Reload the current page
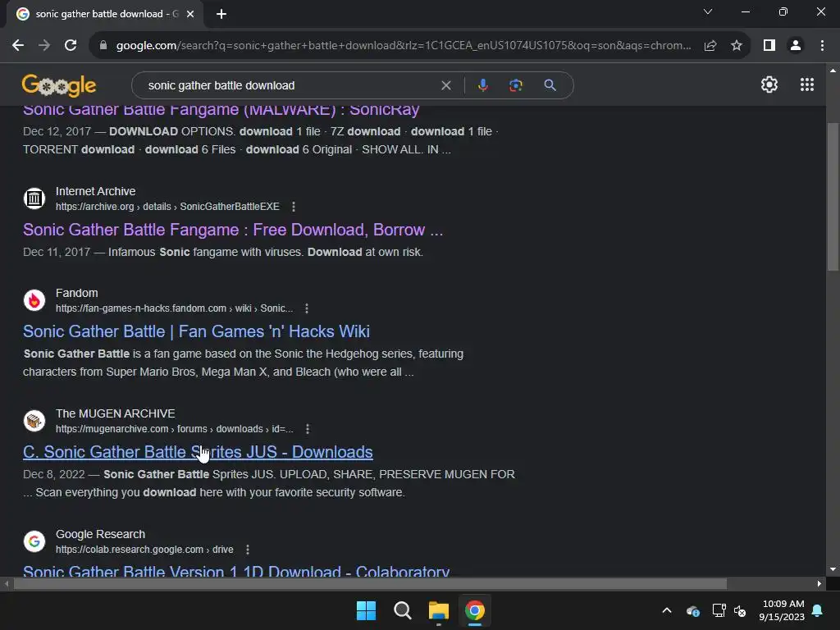The height and width of the screenshot is (630, 840). 71,46
